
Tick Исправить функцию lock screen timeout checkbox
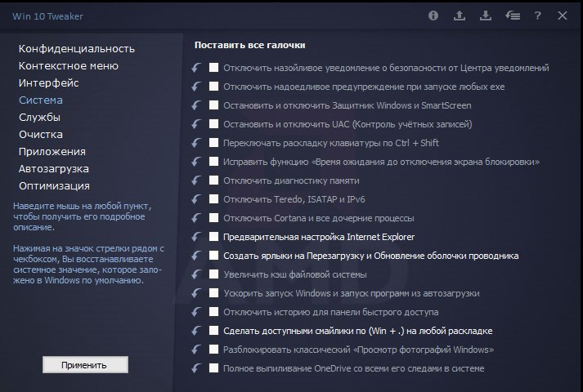[213, 161]
